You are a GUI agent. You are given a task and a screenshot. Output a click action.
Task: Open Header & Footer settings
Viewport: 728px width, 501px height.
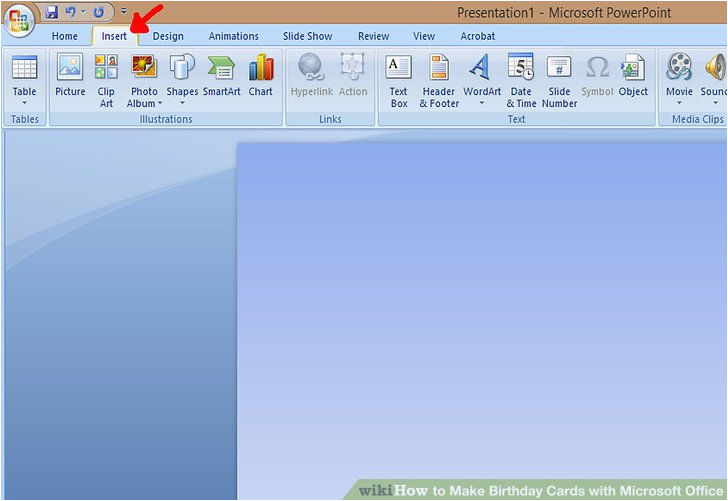coord(439,79)
